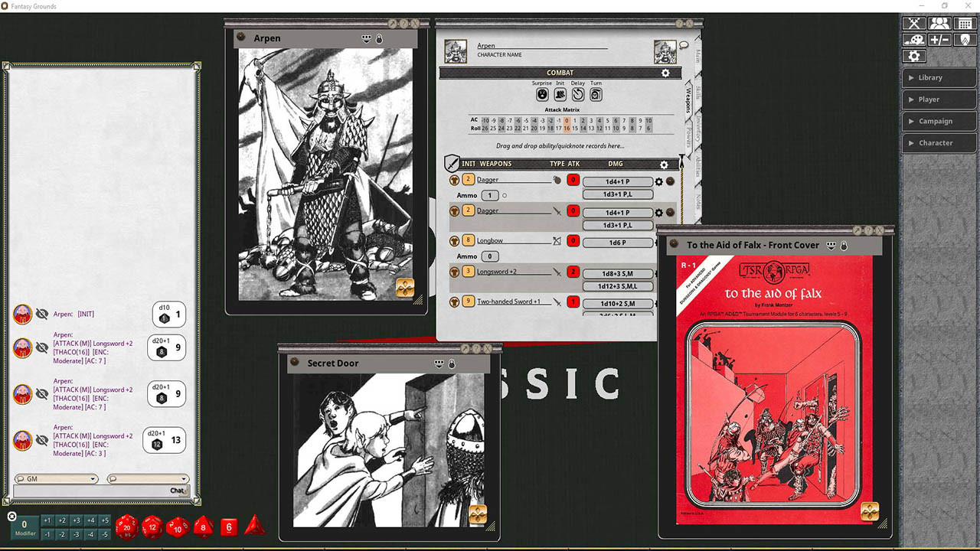Image resolution: width=980 pixels, height=551 pixels.
Task: Open the Colors palette icon
Action: (x=913, y=40)
